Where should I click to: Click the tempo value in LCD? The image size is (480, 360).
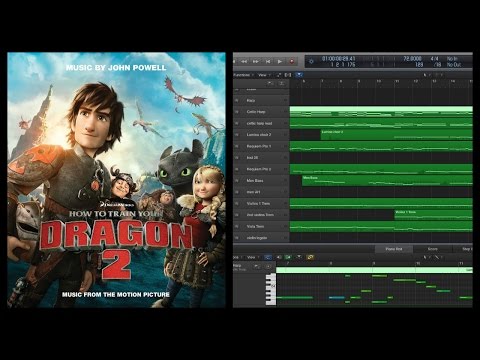pyautogui.click(x=412, y=59)
